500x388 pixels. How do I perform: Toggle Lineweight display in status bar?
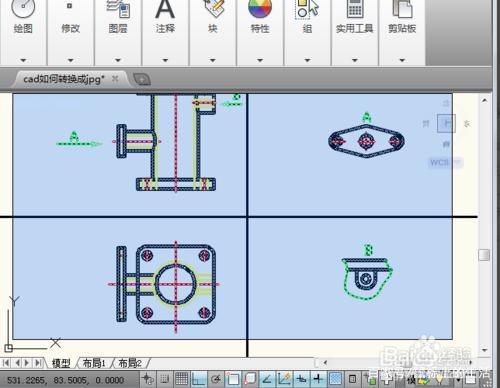[x=318, y=379]
